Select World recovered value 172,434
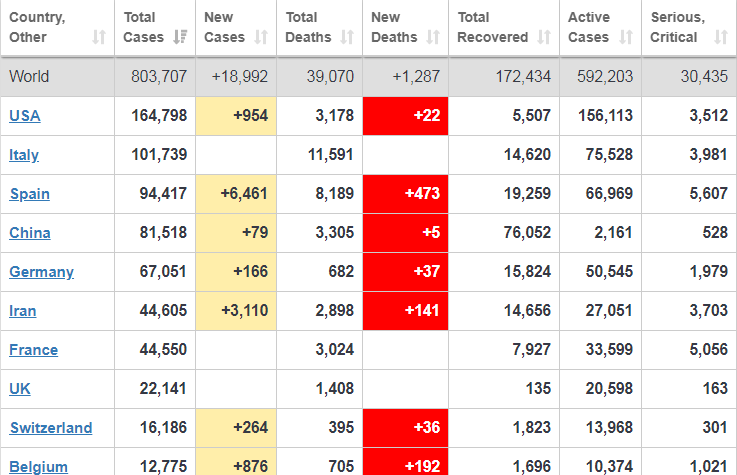 (523, 76)
